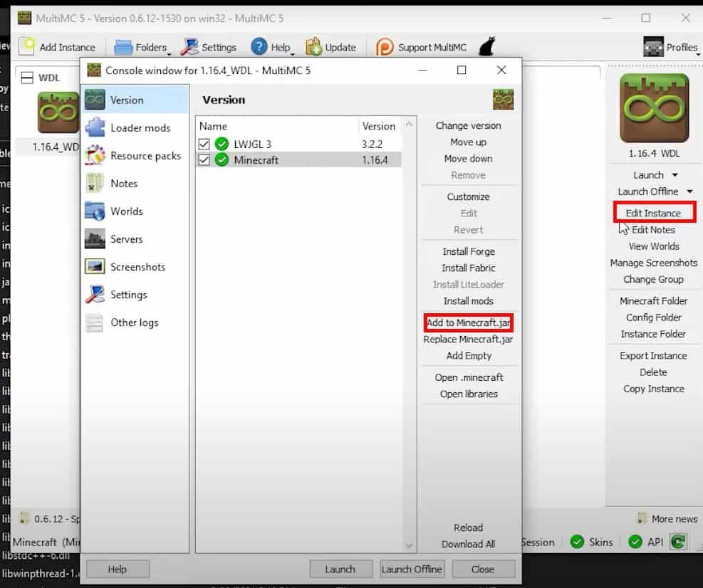Collapse the WDL instance group
This screenshot has width=703, height=588.
tap(27, 78)
